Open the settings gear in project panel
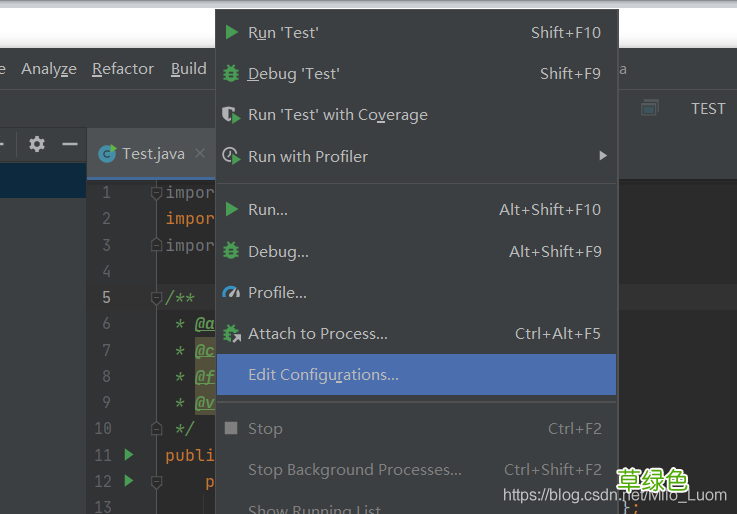This screenshot has height=514, width=737. pyautogui.click(x=37, y=144)
